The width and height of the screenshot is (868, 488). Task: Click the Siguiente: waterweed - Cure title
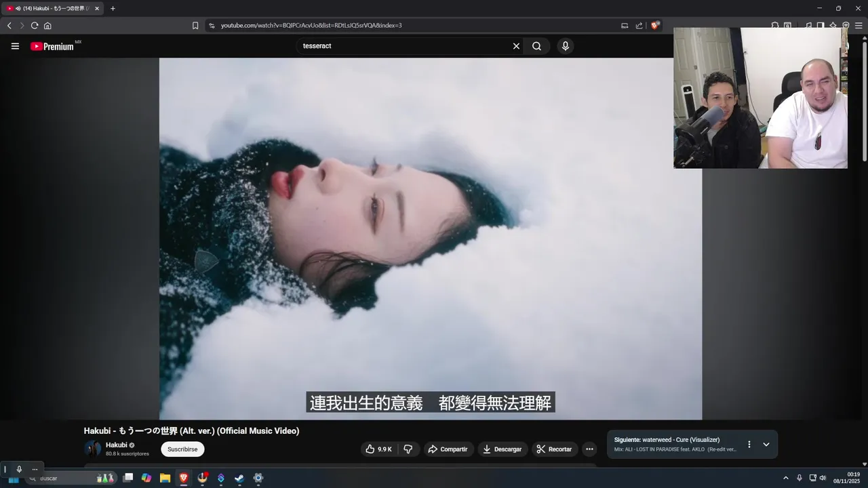pyautogui.click(x=667, y=440)
